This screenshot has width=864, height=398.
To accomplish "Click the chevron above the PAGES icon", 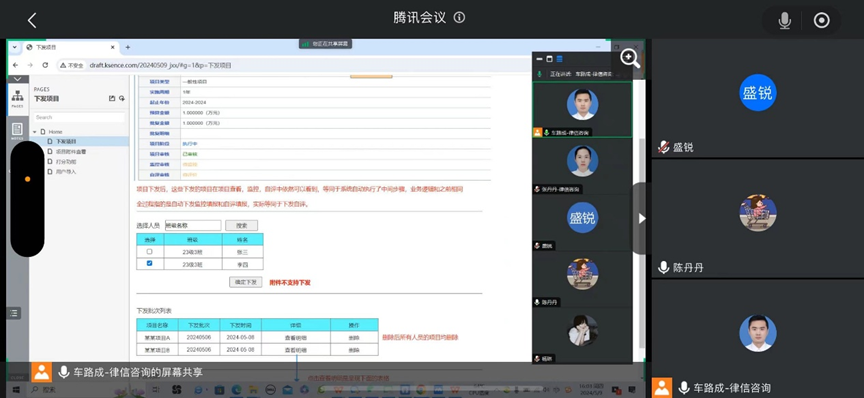I will pos(17,80).
